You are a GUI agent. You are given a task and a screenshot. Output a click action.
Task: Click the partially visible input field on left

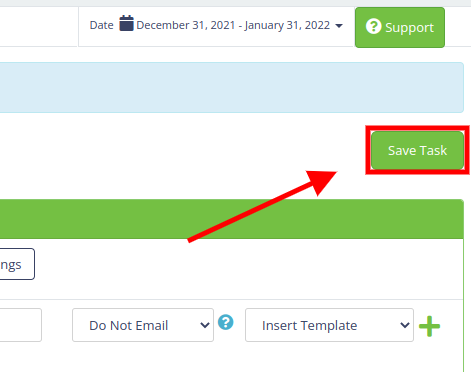click(21, 325)
